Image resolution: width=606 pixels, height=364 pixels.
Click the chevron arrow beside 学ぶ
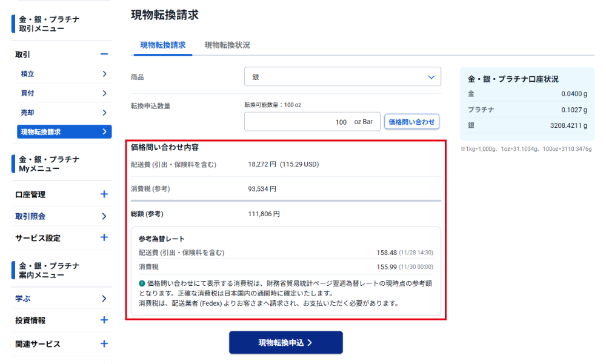pos(104,299)
